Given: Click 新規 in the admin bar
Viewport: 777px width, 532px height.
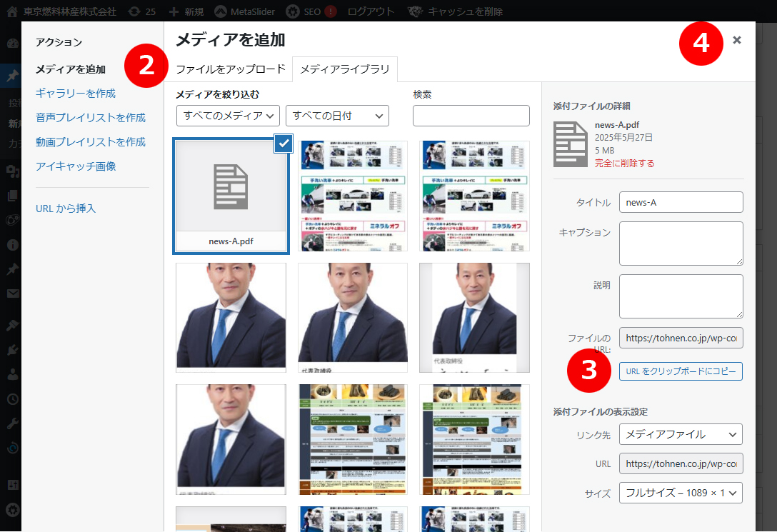Looking at the screenshot, I should [194, 11].
